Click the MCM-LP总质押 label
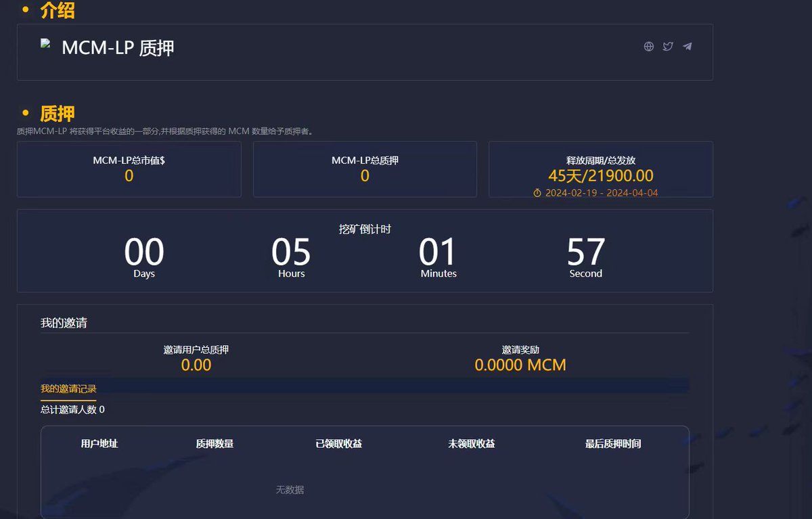Image resolution: width=812 pixels, height=519 pixels. pyautogui.click(x=365, y=160)
